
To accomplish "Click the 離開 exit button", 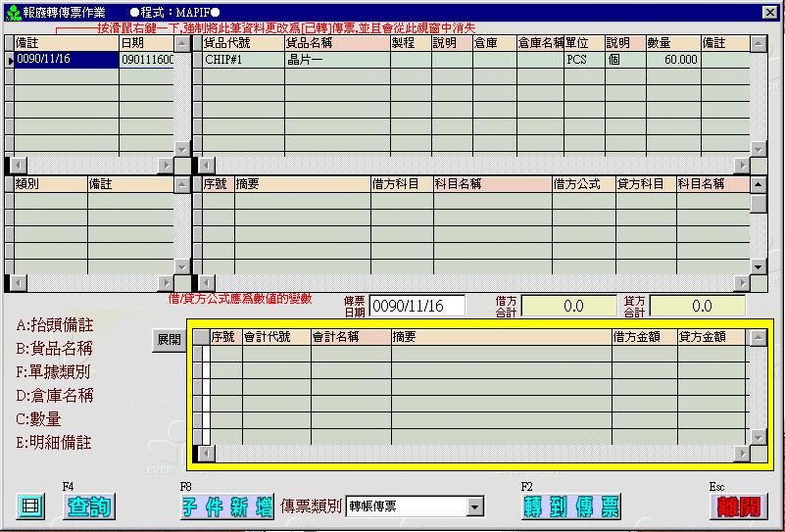I will tap(738, 507).
